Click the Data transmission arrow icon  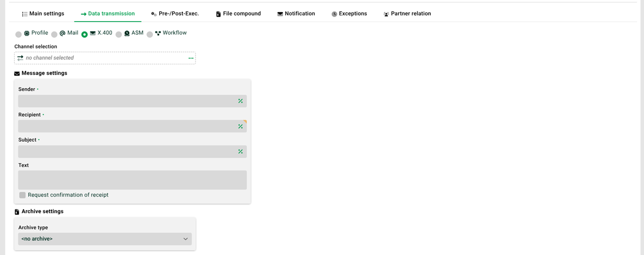(x=84, y=14)
